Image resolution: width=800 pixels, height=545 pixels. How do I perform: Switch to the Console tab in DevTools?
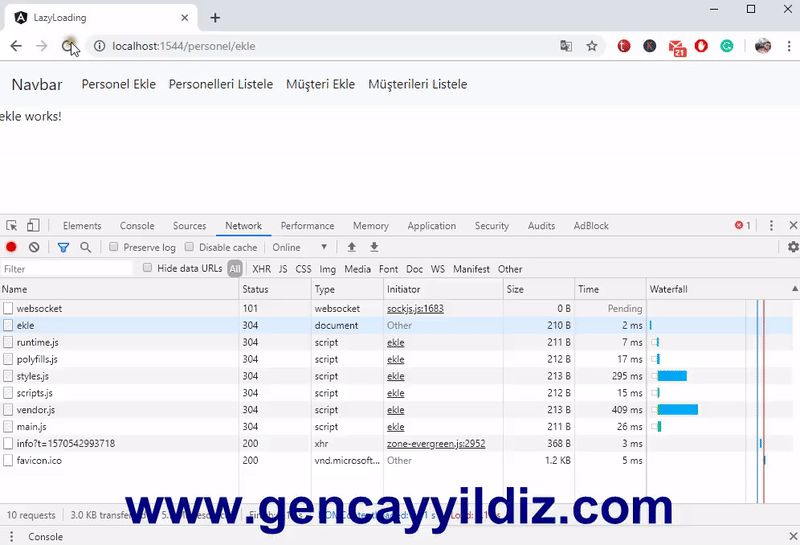[137, 226]
